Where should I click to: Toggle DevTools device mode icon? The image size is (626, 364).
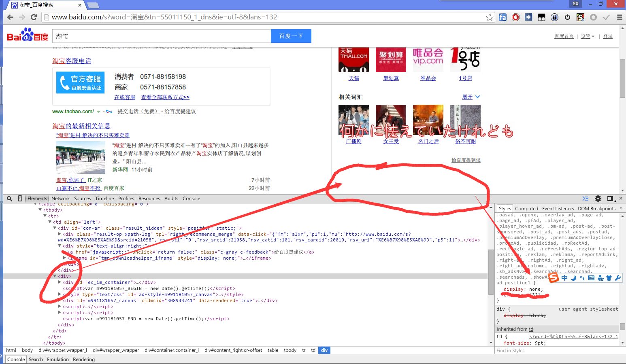(20, 199)
